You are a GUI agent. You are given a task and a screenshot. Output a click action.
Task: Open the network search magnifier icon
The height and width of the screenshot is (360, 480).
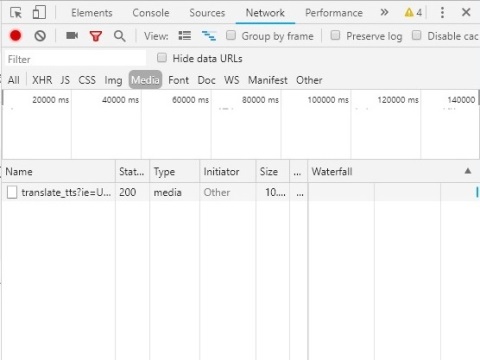120,36
